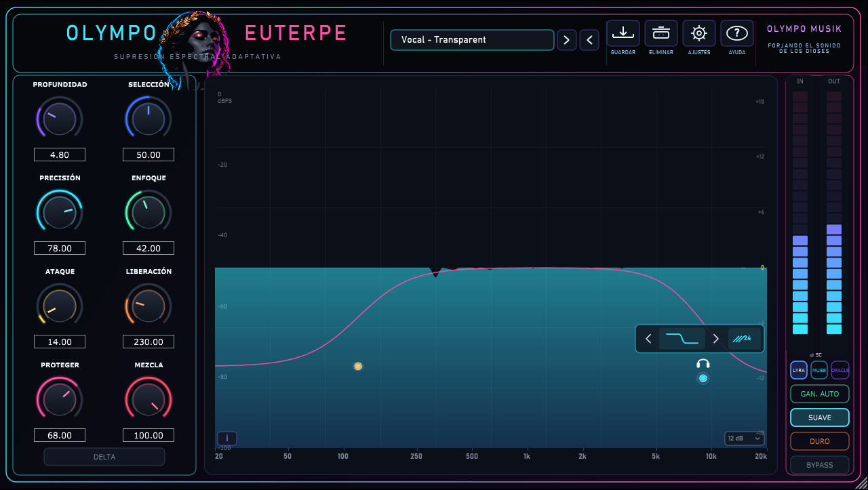Click the info 'i' button on graph

(x=226, y=438)
